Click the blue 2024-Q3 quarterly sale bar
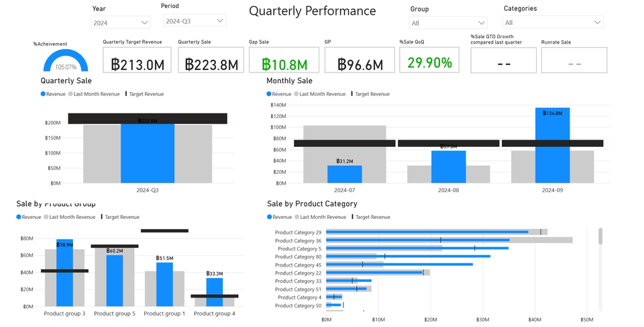Viewport: 644px width, 327px height. (x=148, y=153)
